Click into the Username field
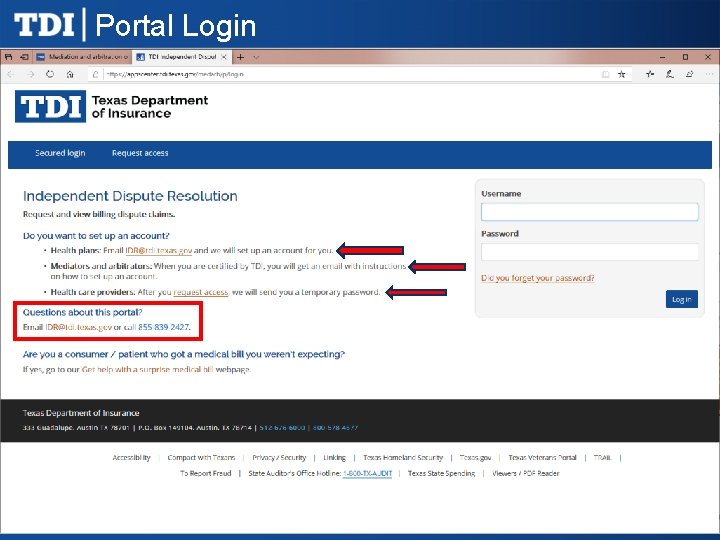The height and width of the screenshot is (540, 720). (590, 212)
